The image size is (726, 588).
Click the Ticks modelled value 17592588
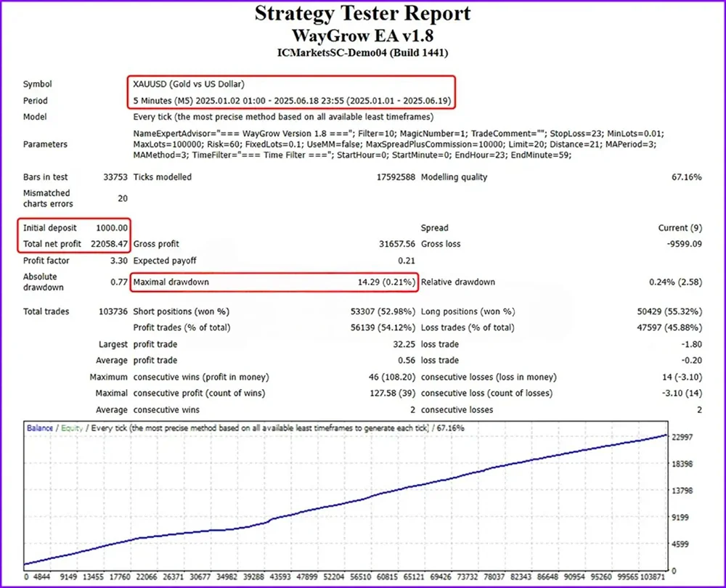(x=396, y=177)
